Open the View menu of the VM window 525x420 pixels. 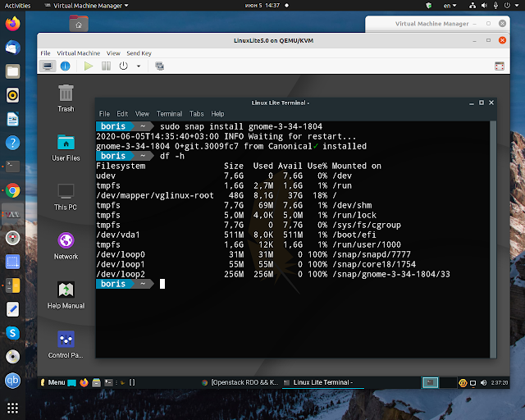click(x=113, y=53)
